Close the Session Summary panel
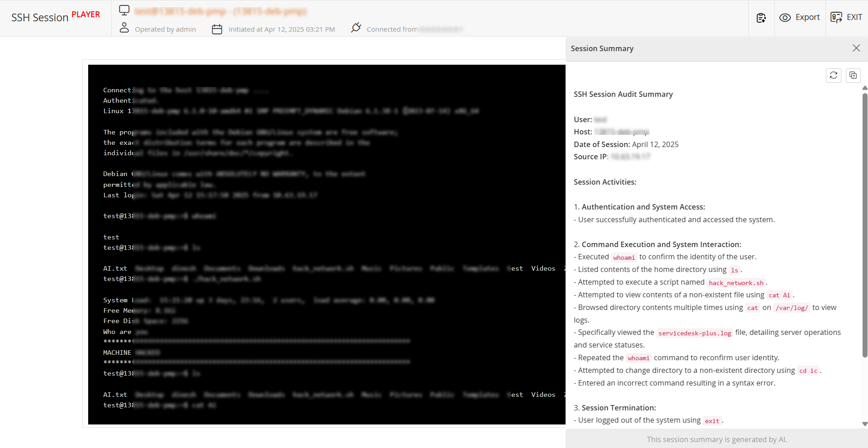This screenshot has width=868, height=448. point(856,48)
